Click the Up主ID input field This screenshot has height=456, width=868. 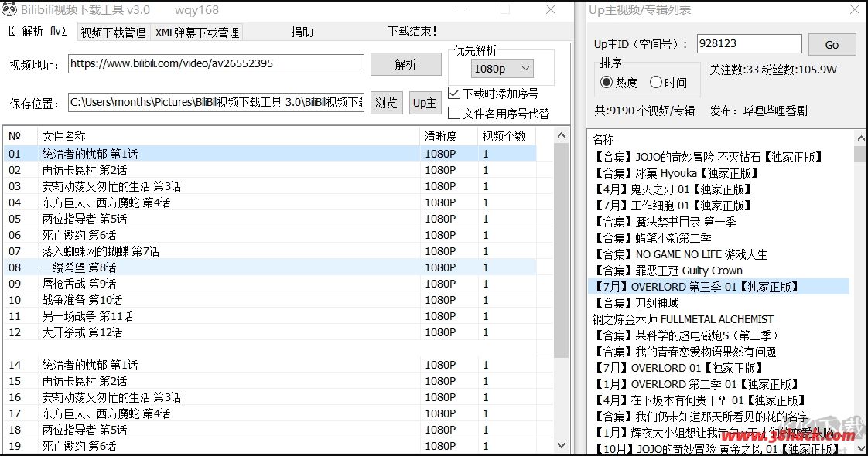click(749, 44)
